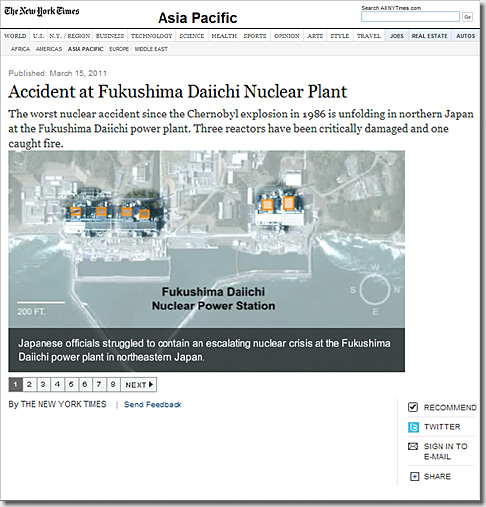Open the Jobs section
The width and height of the screenshot is (486, 507).
(396, 36)
